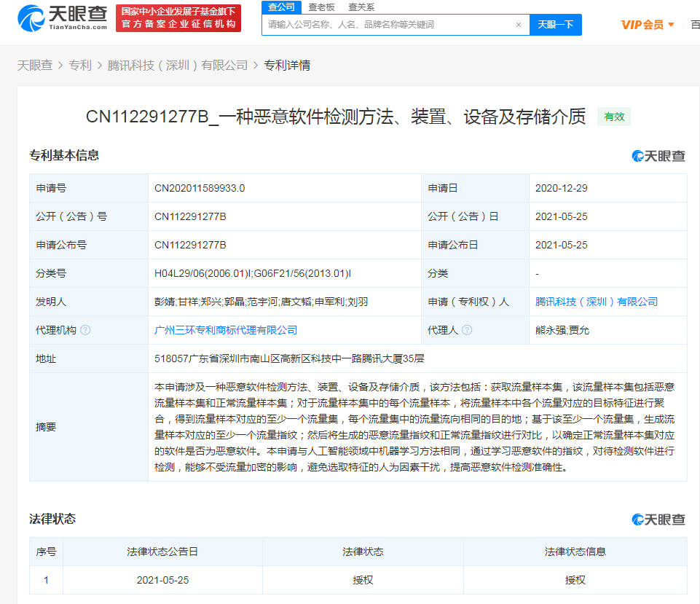This screenshot has height=604, width=700.
Task: Click the 天眼一下 search button
Action: click(555, 25)
